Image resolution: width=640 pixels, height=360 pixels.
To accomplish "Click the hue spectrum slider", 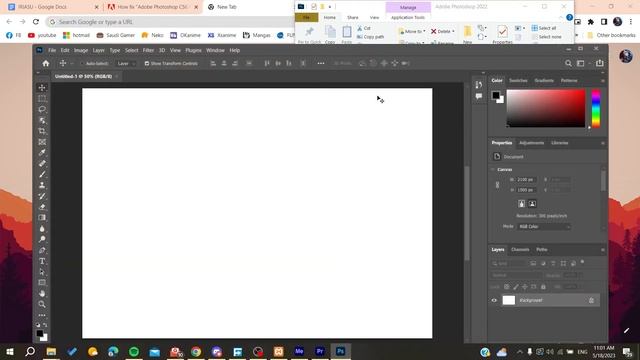I will click(596, 109).
